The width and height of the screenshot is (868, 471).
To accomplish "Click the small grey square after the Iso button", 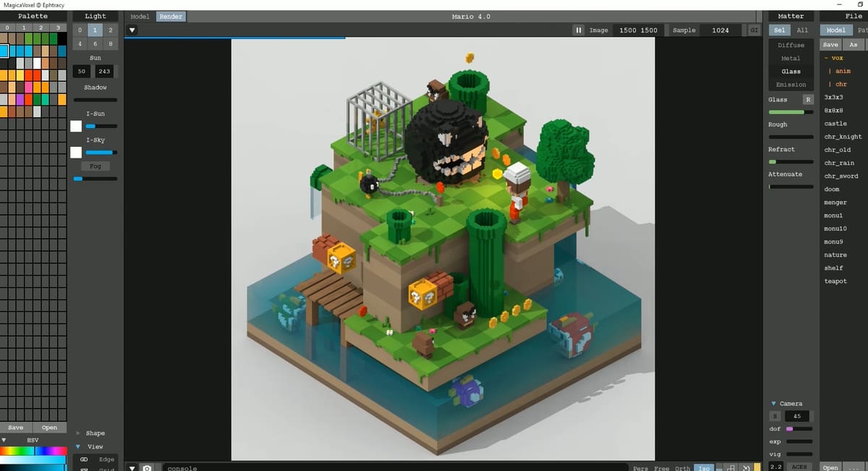I will pos(718,468).
